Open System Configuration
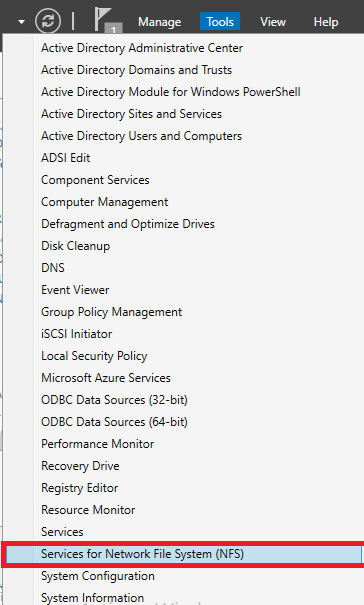Image resolution: width=364 pixels, height=605 pixels. 98,576
